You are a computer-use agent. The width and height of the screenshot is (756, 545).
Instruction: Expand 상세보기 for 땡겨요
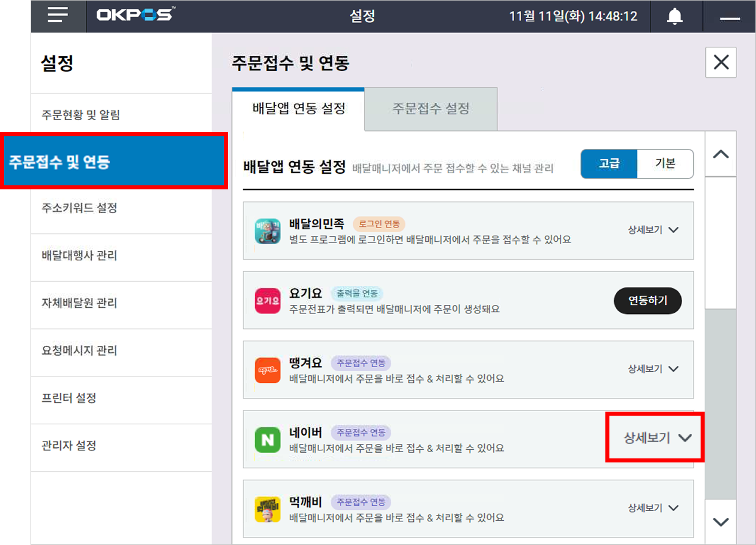coord(653,369)
